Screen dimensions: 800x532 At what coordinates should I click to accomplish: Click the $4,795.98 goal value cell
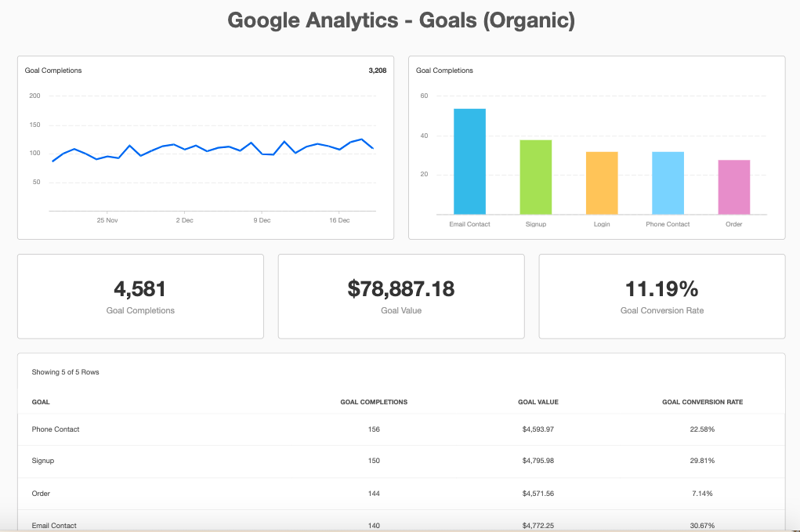538,461
